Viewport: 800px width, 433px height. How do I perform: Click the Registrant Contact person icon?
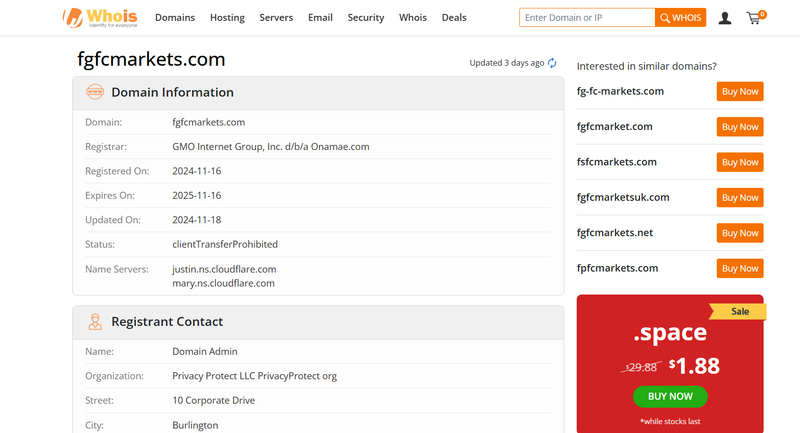(95, 321)
